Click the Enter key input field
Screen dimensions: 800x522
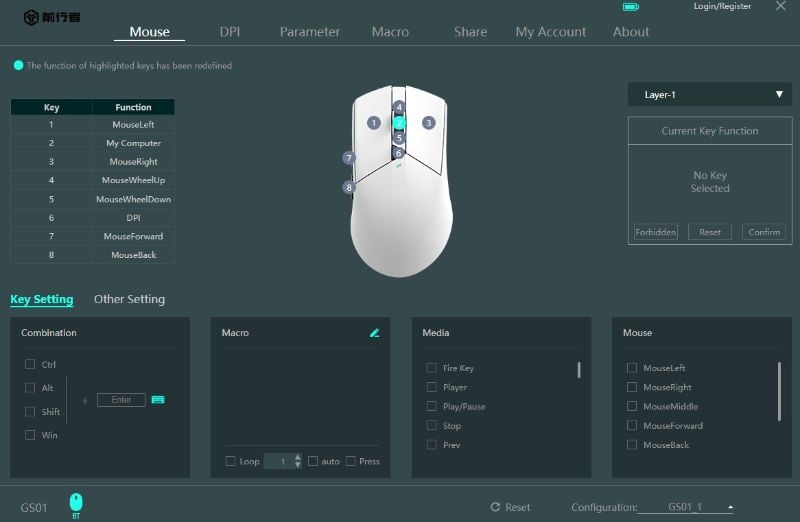[x=121, y=400]
